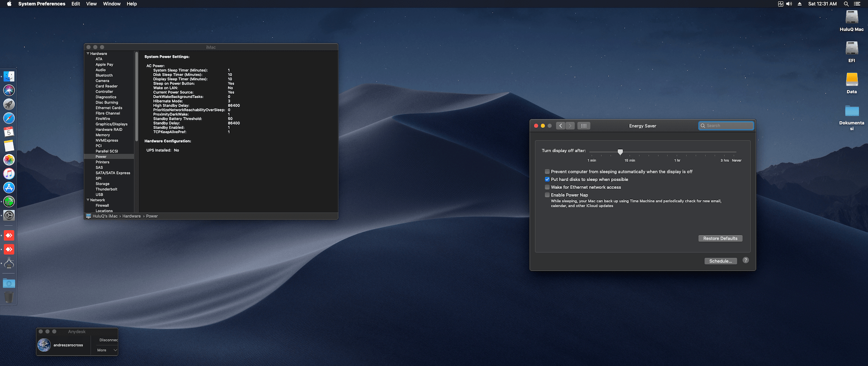Image resolution: width=868 pixels, height=366 pixels.
Task: Select the EFI drive on desktop
Action: (x=852, y=52)
